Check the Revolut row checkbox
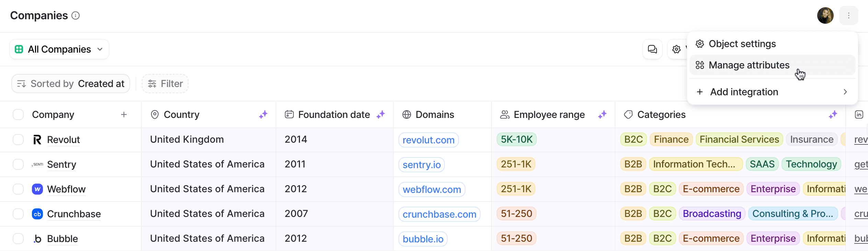 click(18, 140)
